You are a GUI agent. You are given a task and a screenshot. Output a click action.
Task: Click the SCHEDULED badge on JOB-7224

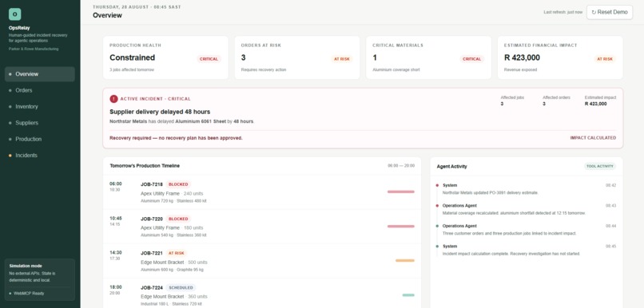click(181, 288)
